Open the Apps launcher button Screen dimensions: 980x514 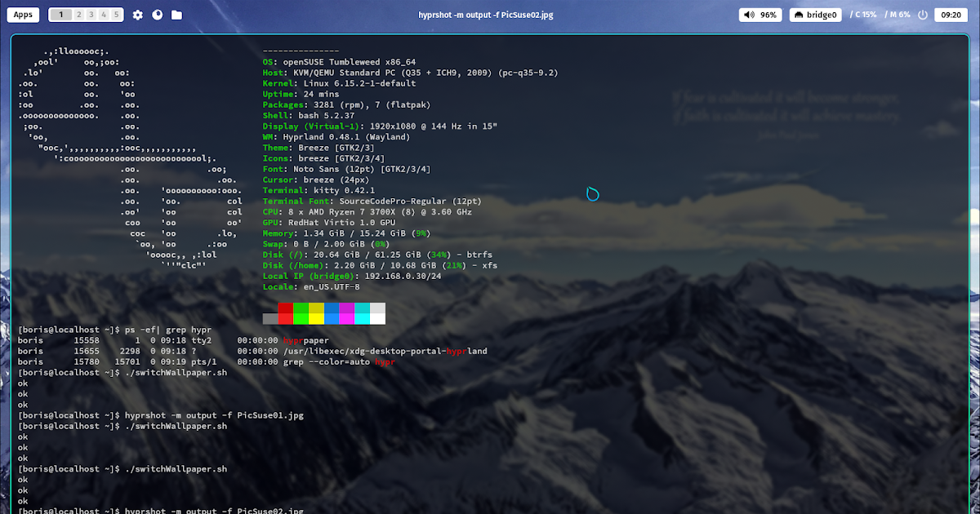point(24,15)
